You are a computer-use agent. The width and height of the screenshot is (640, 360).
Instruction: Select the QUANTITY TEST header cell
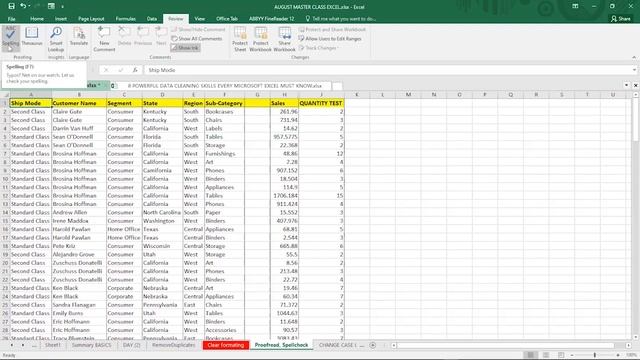pyautogui.click(x=321, y=103)
